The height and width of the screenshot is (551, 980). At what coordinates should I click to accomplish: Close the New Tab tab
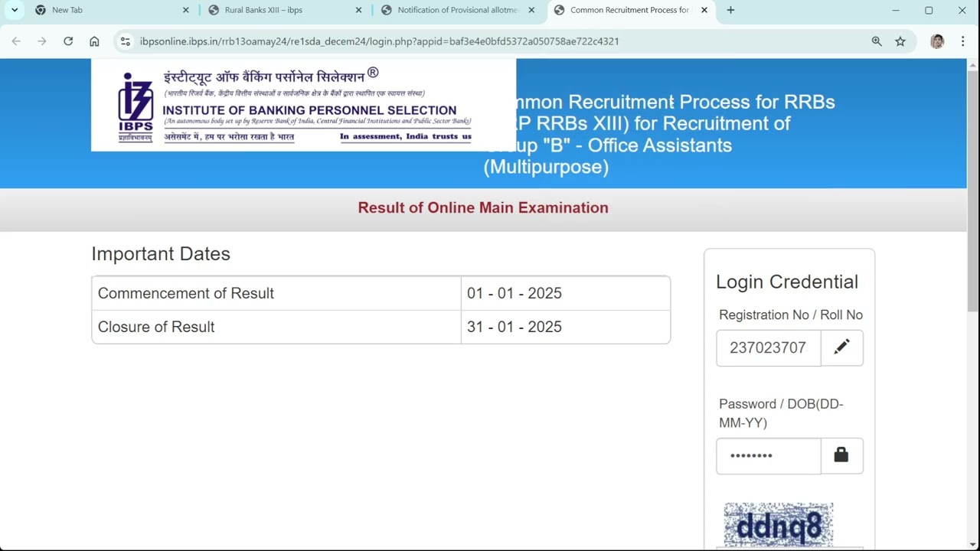point(185,10)
